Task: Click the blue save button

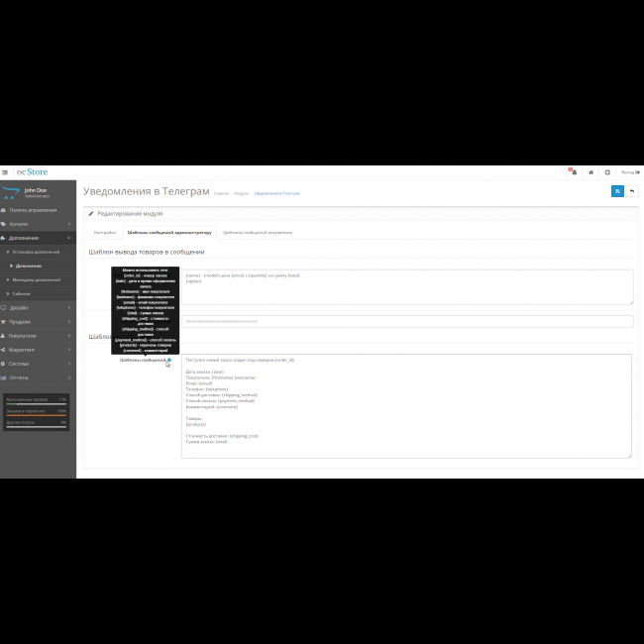Action: point(617,191)
